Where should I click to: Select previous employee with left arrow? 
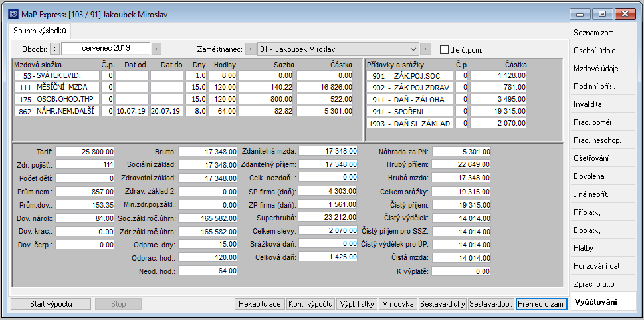pos(251,49)
